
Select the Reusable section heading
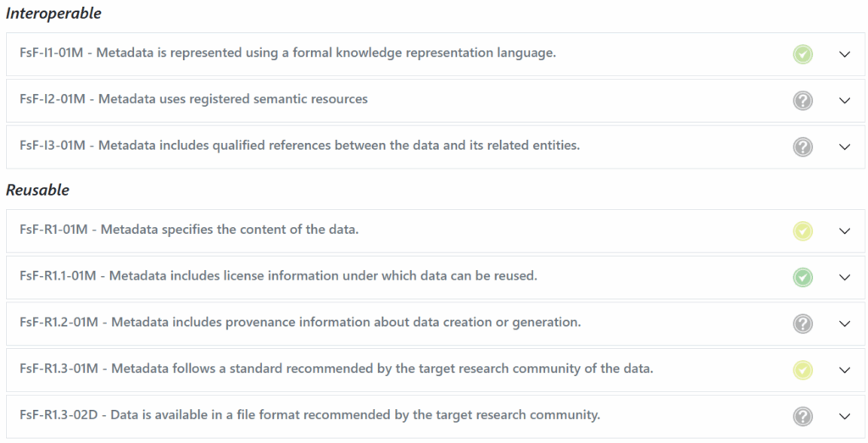37,191
